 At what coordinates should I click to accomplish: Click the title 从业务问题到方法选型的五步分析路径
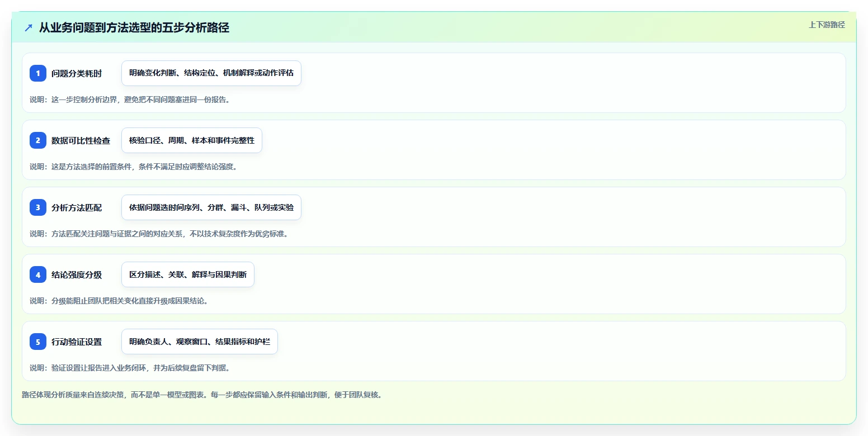point(134,27)
